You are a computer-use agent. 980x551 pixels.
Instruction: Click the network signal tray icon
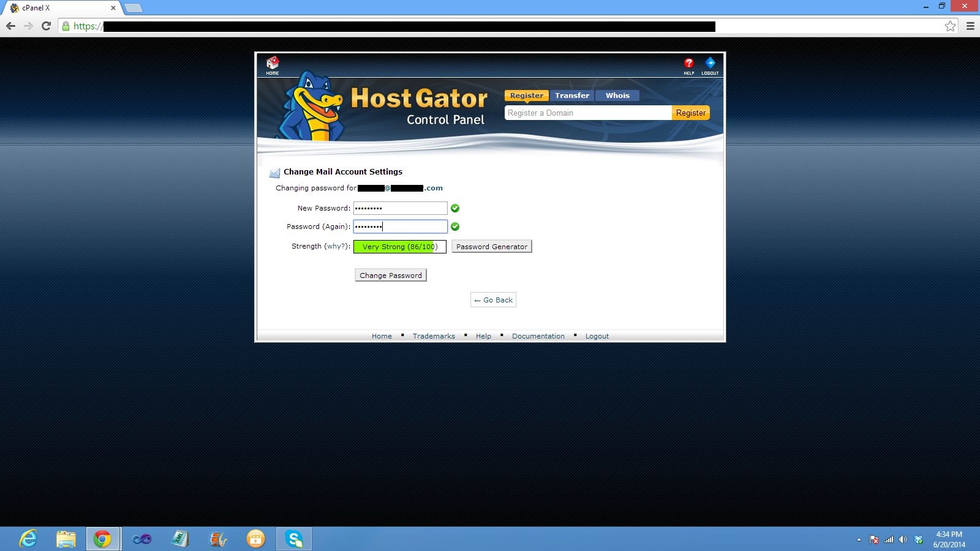click(889, 539)
